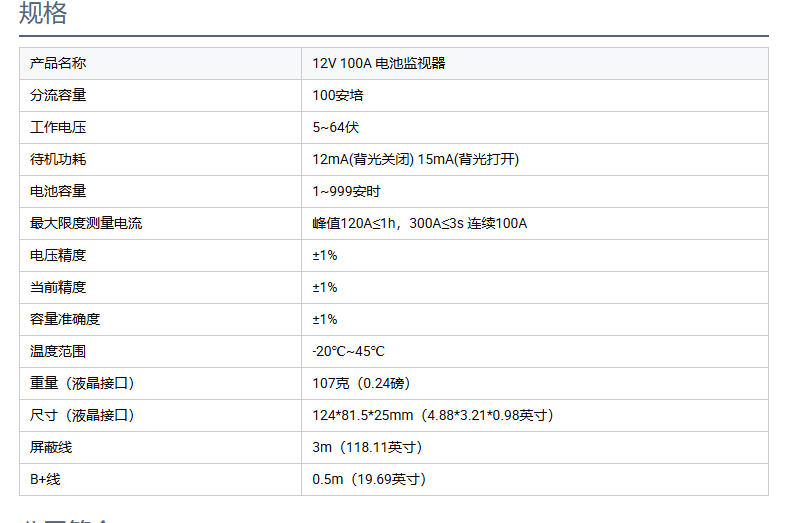Select the 工作电压 label

click(58, 127)
